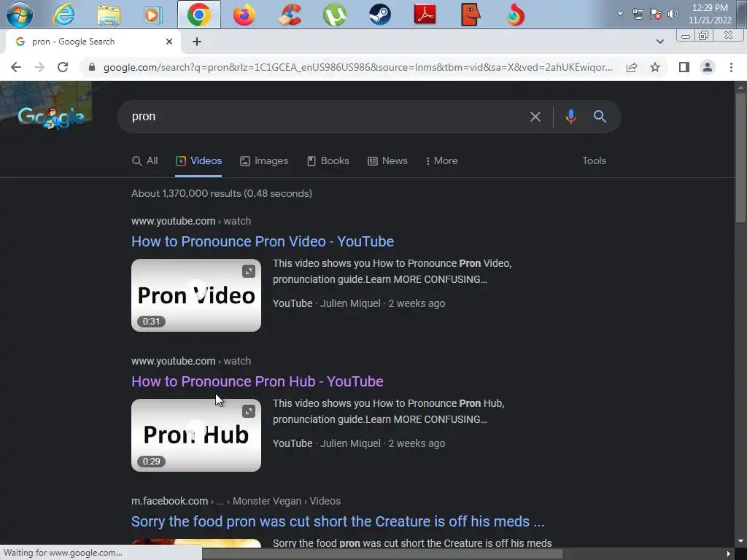Open 'How to Pronounce Pron Video - YouTube' link

tap(263, 241)
